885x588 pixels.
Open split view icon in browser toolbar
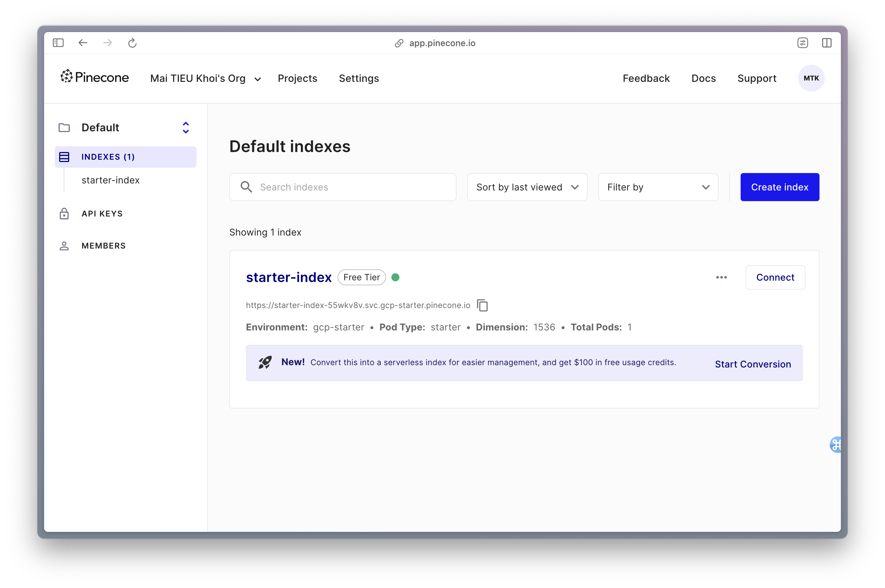pyautogui.click(x=827, y=43)
